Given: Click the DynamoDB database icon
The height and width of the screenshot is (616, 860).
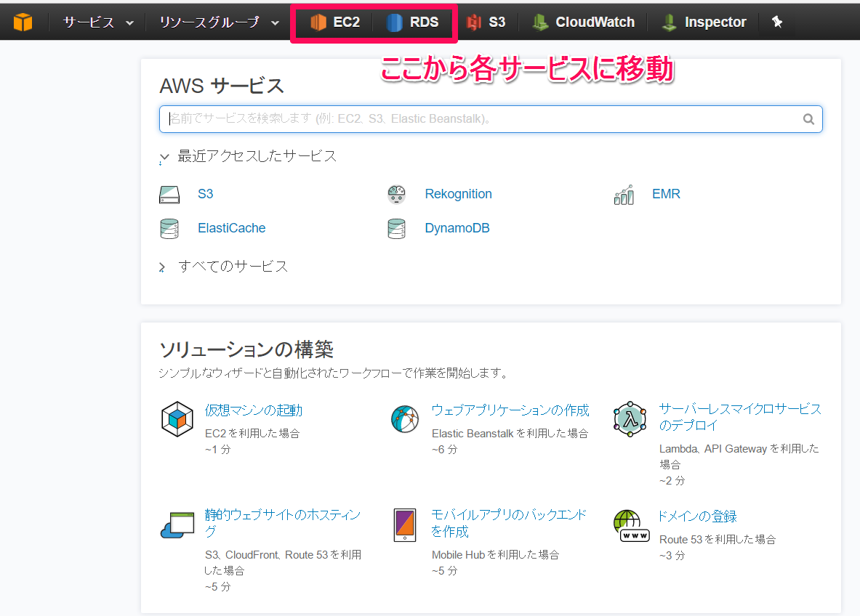Looking at the screenshot, I should click(396, 229).
